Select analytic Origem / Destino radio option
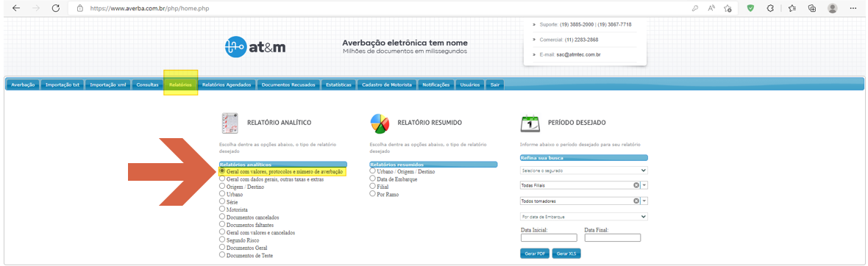Screen dimensions: 868x266 pos(223,187)
